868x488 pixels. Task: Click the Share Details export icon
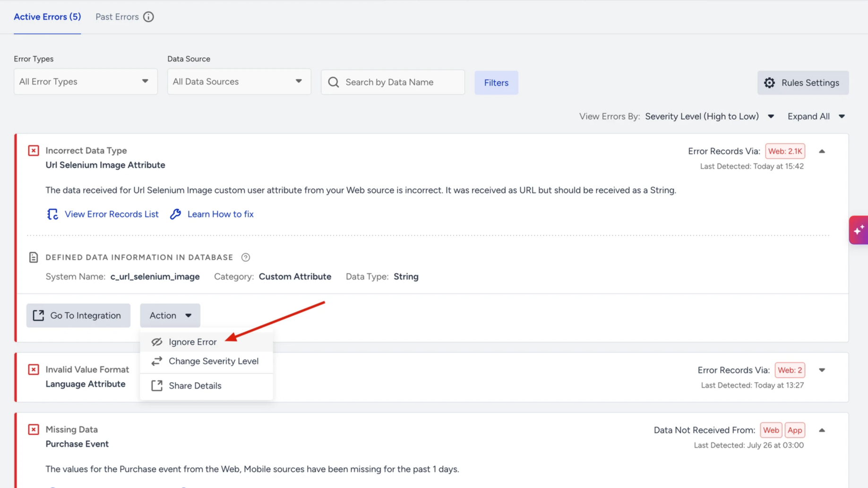coord(157,385)
